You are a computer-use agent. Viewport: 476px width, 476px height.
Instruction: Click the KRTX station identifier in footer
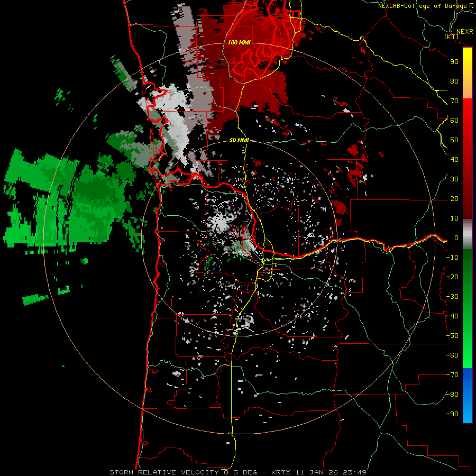281,472
